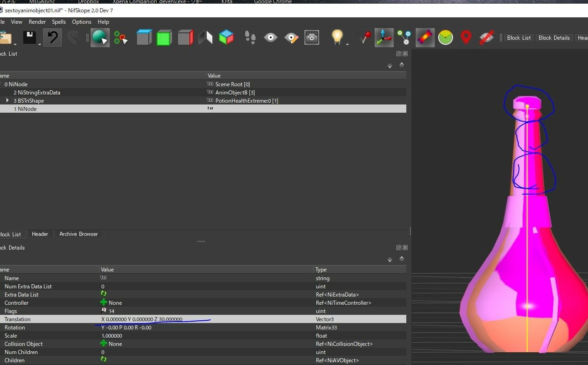Switch to front view green cube

pos(164,37)
